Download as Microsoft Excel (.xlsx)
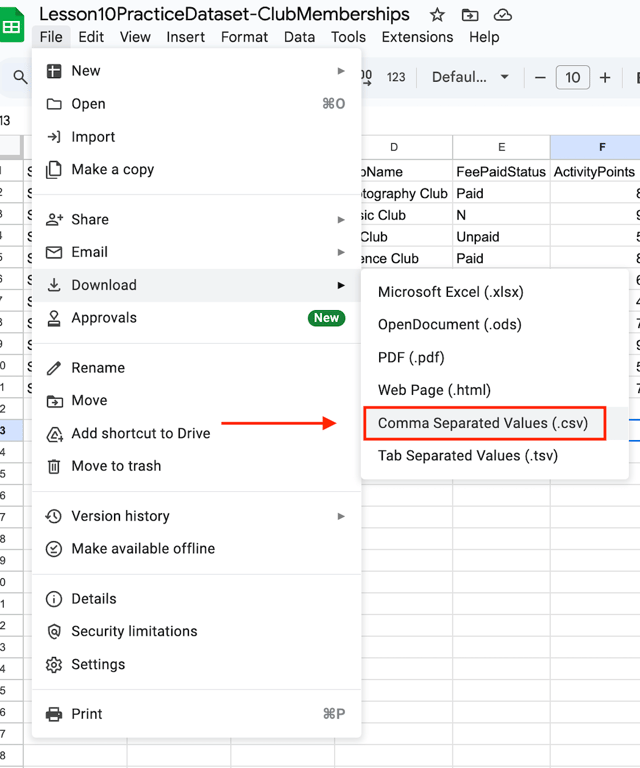 pos(495,292)
